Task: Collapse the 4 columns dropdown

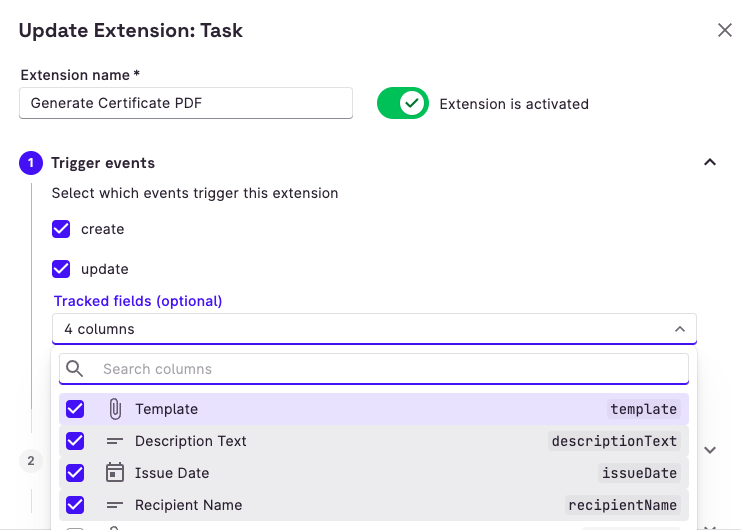Action: click(x=679, y=329)
